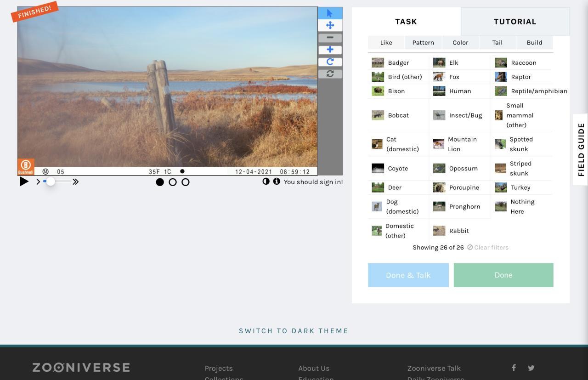This screenshot has width=588, height=380.
Task: Choose Spotted skunk option
Action: click(x=522, y=144)
